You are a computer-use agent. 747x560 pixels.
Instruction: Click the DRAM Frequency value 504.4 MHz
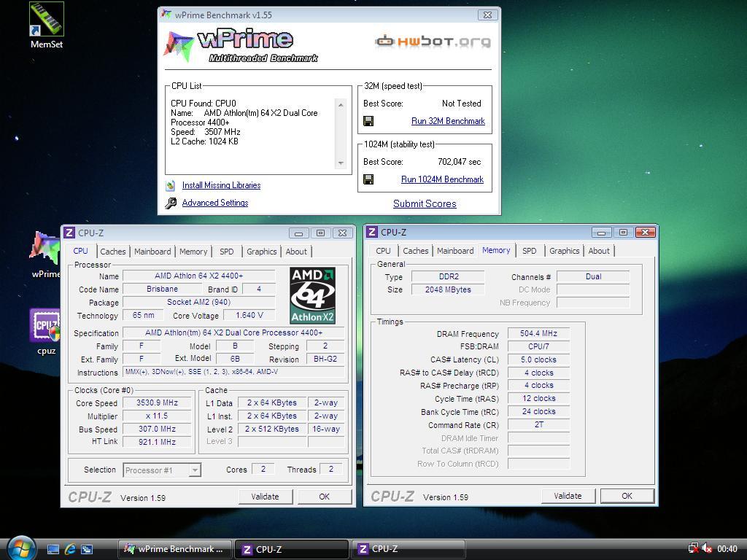[x=538, y=334]
